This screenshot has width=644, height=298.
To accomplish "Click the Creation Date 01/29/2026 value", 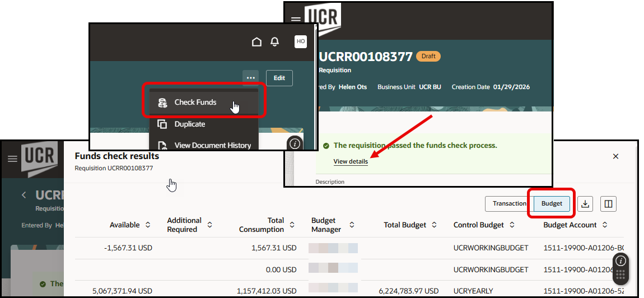I will pyautogui.click(x=511, y=87).
